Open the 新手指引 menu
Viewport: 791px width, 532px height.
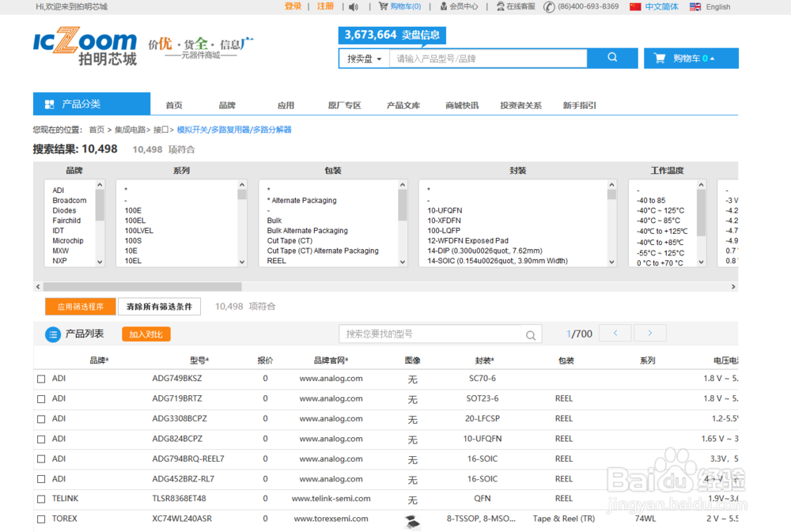click(579, 105)
